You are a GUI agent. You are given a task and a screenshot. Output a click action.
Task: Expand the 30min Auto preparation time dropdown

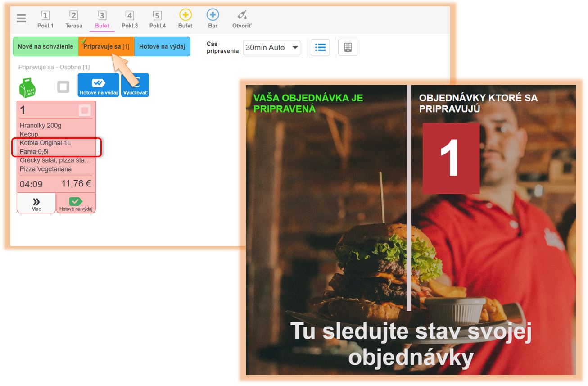click(271, 47)
